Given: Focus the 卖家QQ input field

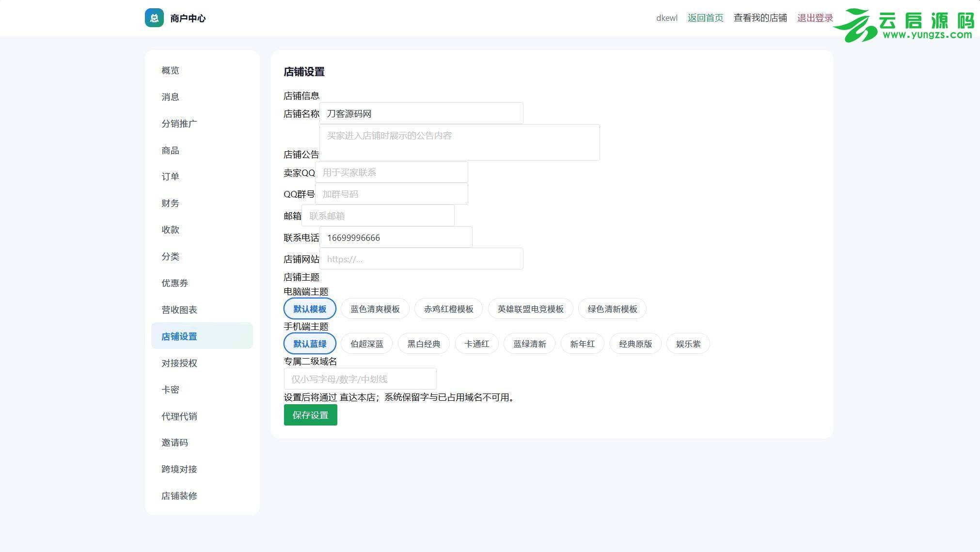Looking at the screenshot, I should pyautogui.click(x=392, y=173).
